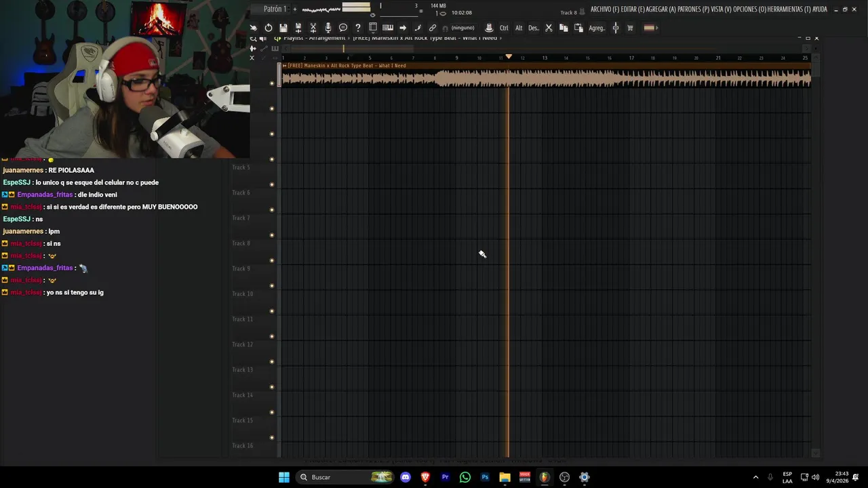Mute Track 14 using its dot
Viewport: 868px width, 488px height.
point(272,412)
